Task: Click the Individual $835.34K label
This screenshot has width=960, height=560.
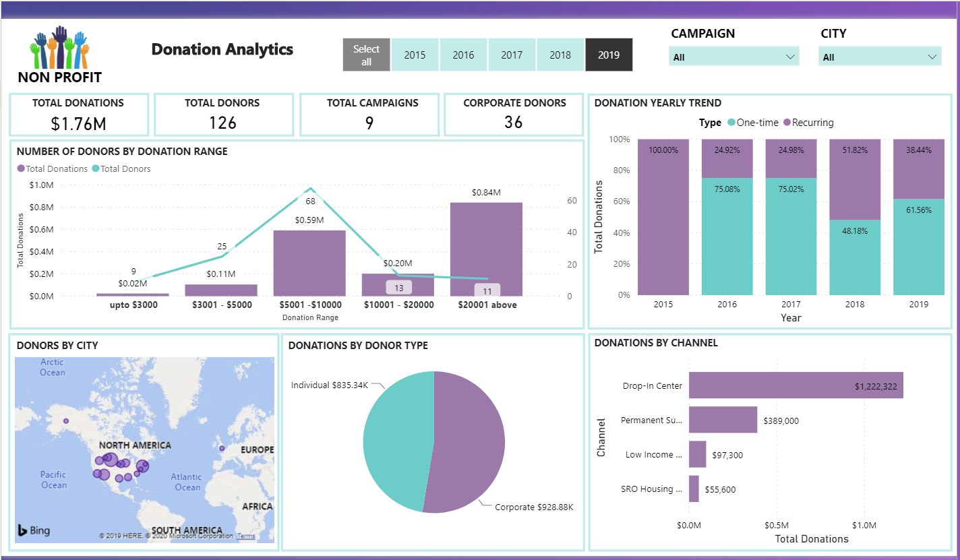Action: click(x=330, y=385)
